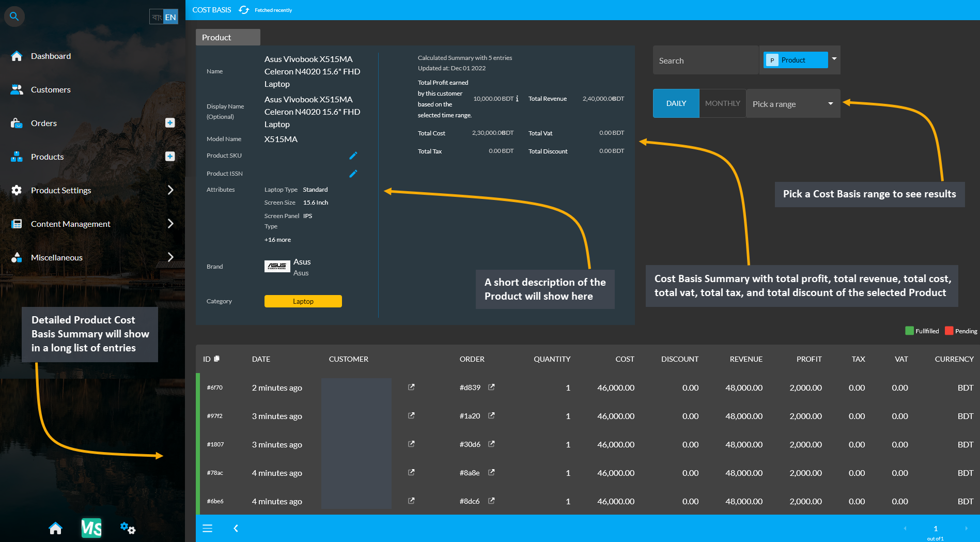Open Orders from sidebar
This screenshot has width=980, height=542.
click(x=44, y=123)
